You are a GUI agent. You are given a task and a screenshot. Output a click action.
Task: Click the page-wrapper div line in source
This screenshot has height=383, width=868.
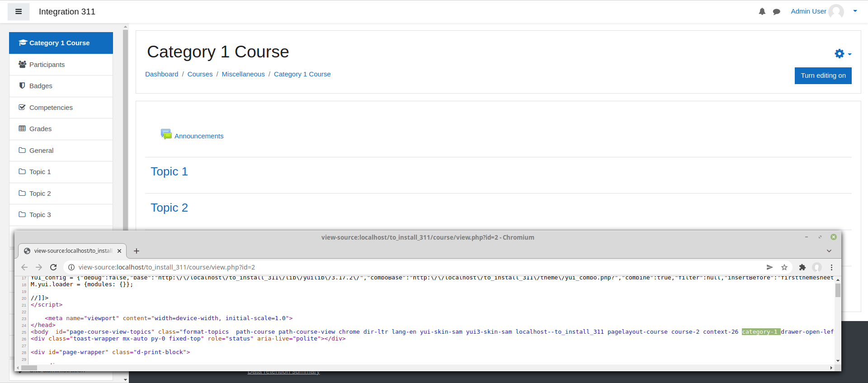pos(110,352)
